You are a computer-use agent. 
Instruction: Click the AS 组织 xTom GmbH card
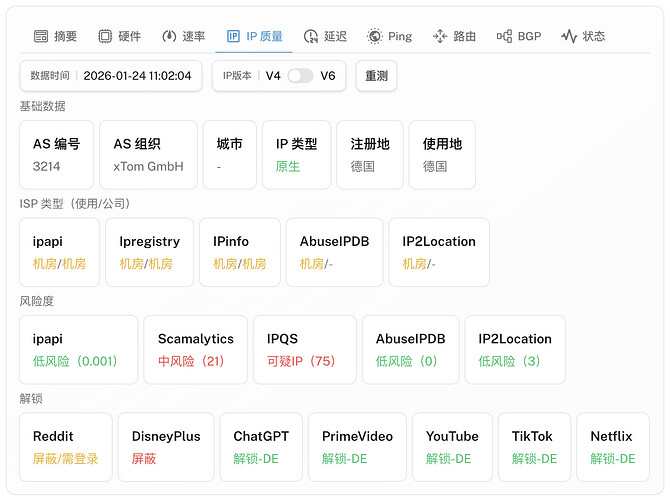(x=148, y=155)
